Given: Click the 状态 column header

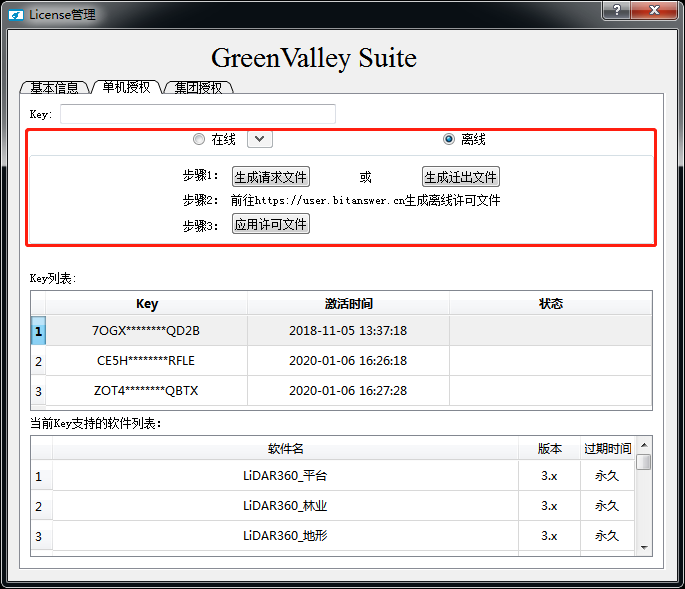Looking at the screenshot, I should [x=550, y=303].
